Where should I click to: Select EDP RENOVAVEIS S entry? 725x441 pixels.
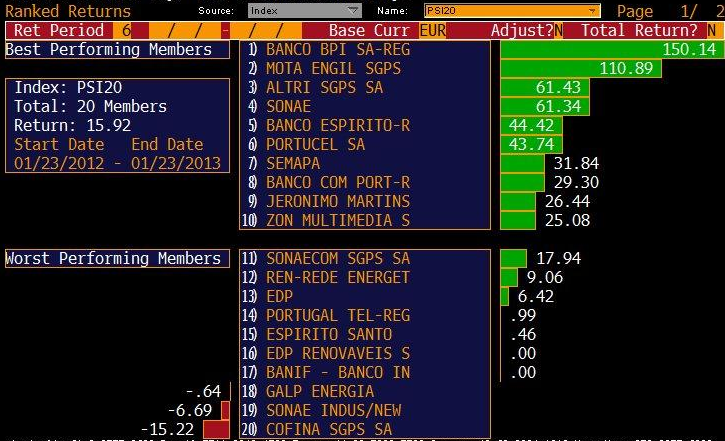tap(365, 353)
